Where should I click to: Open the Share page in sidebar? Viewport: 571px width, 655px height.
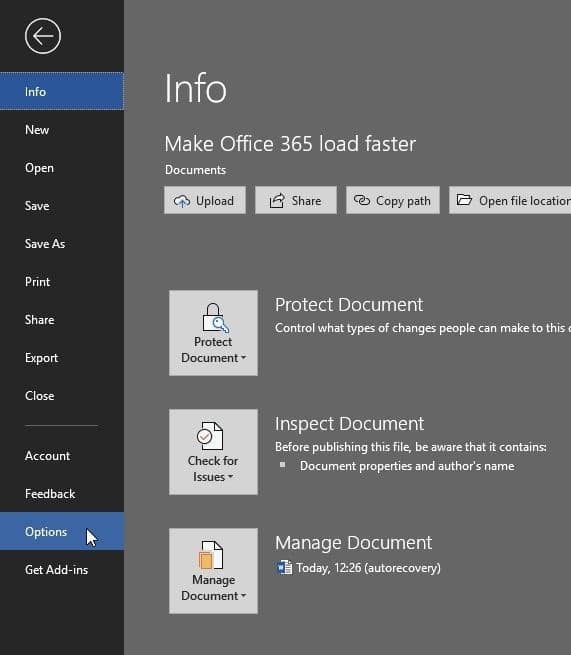[62, 320]
